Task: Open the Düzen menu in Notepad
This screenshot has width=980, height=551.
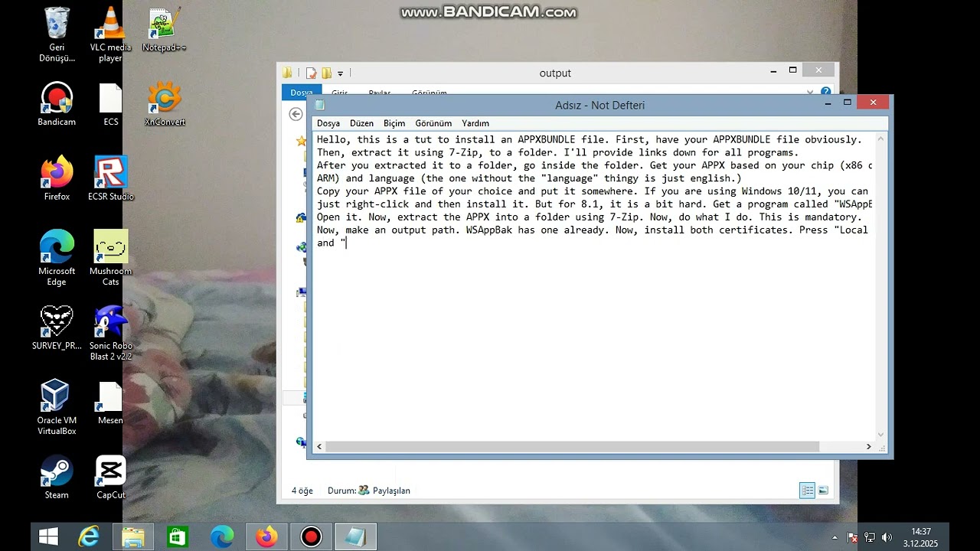Action: (361, 123)
